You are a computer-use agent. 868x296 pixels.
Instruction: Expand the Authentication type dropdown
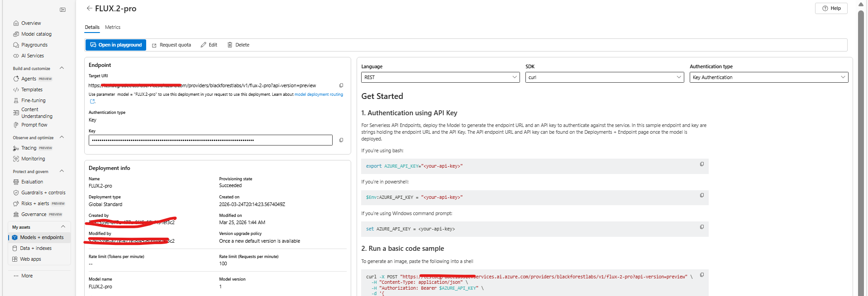768,77
